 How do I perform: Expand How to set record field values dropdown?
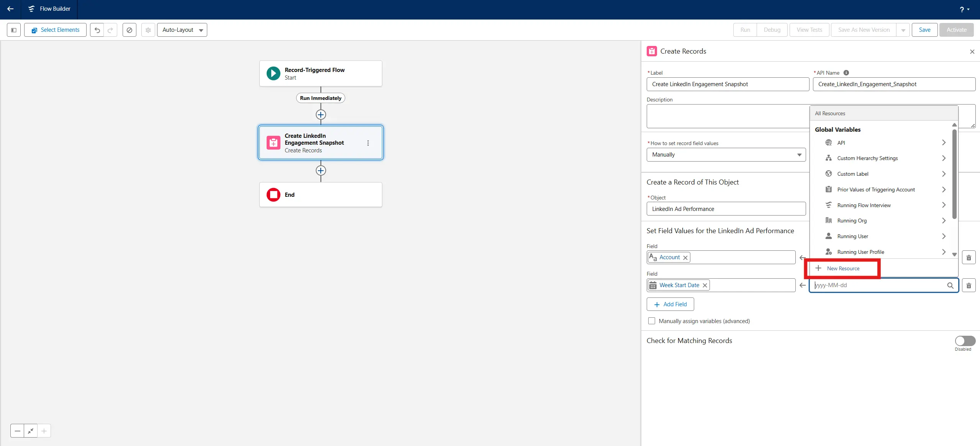[x=726, y=155]
